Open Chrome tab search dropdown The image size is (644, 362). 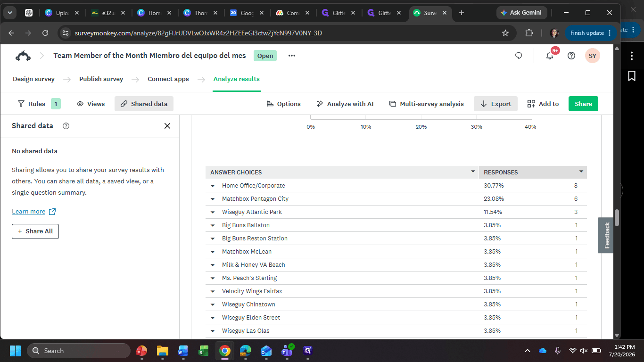tap(9, 13)
